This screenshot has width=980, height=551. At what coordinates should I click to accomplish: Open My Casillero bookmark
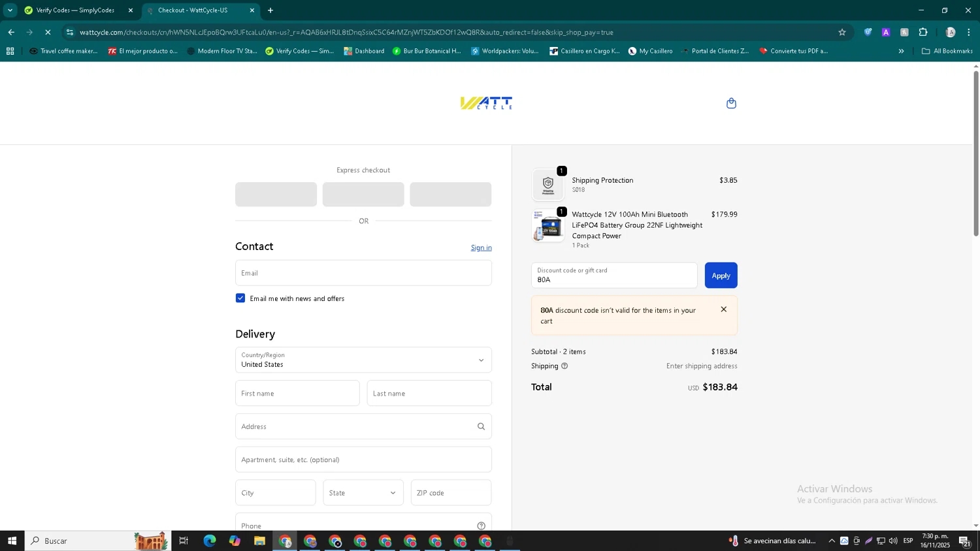(x=650, y=51)
